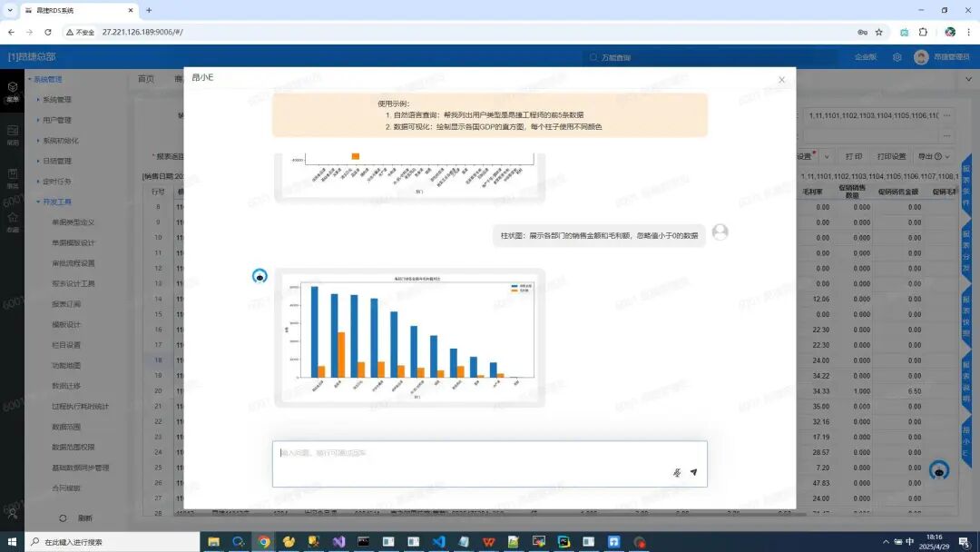Click the ellipsis button beside the empty filter field
This screenshot has height=552, width=980.
click(946, 135)
